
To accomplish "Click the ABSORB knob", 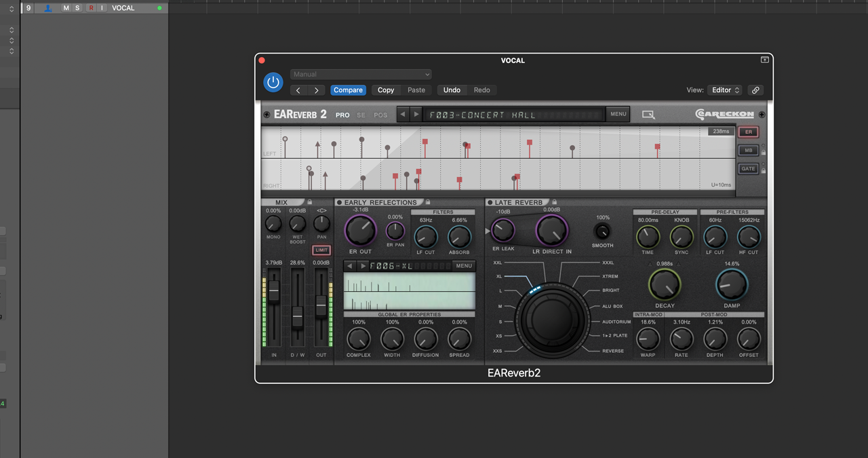I will coord(459,237).
